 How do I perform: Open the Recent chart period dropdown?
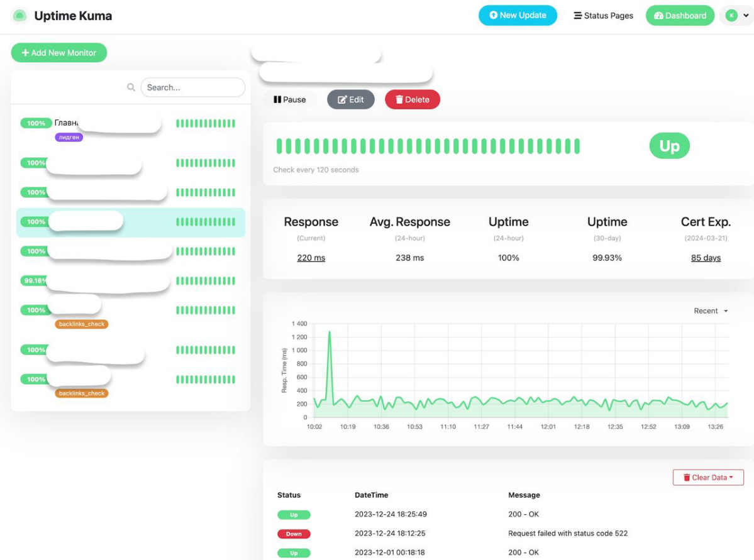[711, 311]
